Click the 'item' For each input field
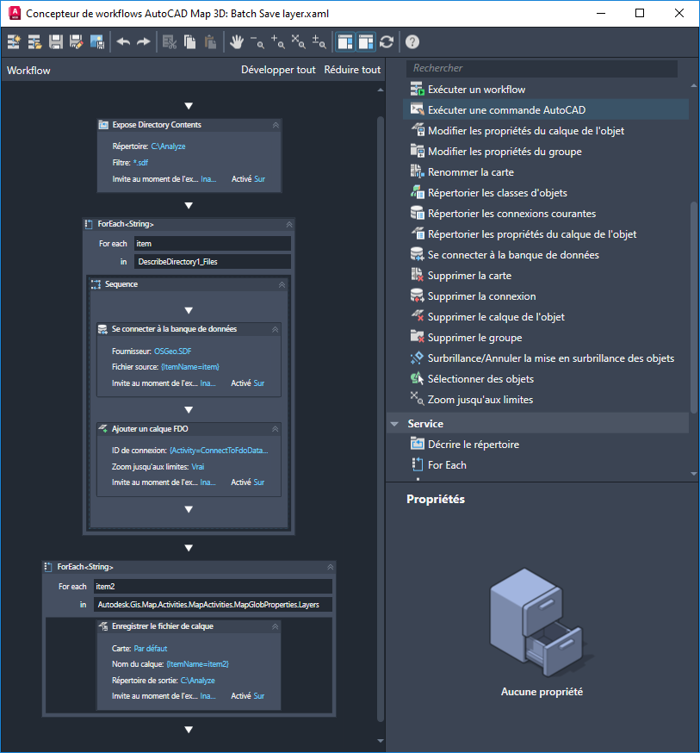The height and width of the screenshot is (753, 700). click(x=213, y=244)
